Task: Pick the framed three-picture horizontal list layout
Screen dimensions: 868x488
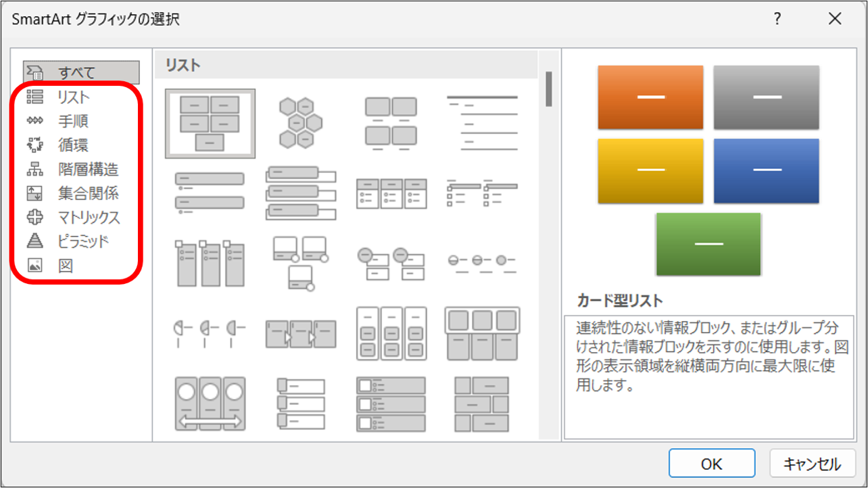Action: click(x=481, y=333)
